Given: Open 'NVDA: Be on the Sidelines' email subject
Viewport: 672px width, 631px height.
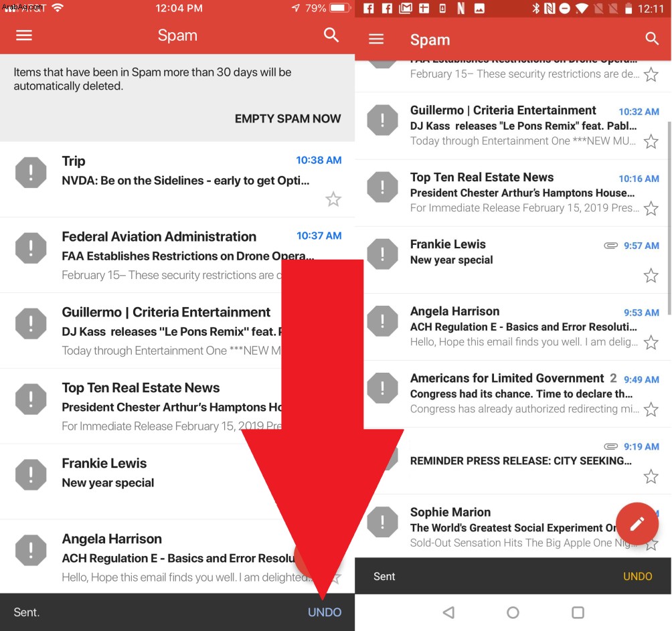Looking at the screenshot, I should pos(185,181).
